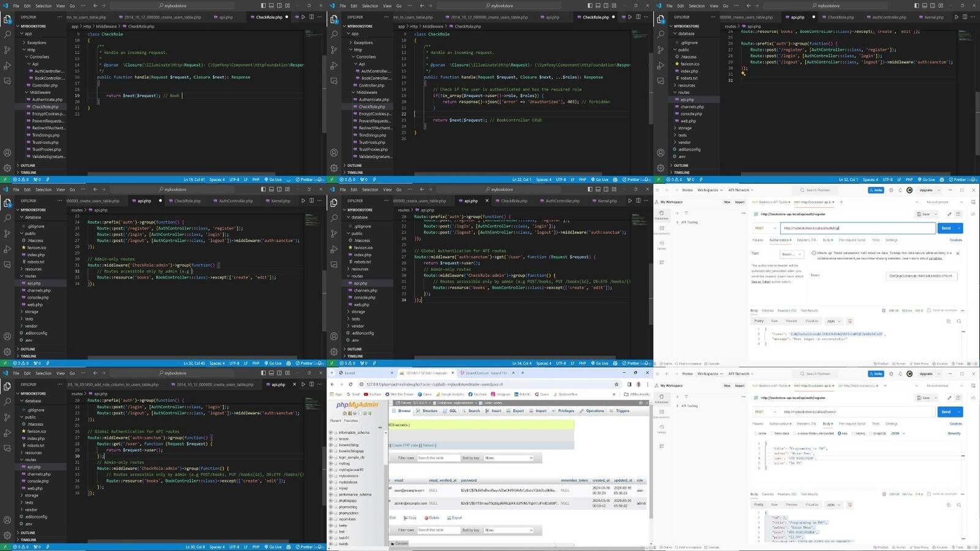Open the YouTube bookmark in Chrome's bookmarks bar

click(372, 395)
